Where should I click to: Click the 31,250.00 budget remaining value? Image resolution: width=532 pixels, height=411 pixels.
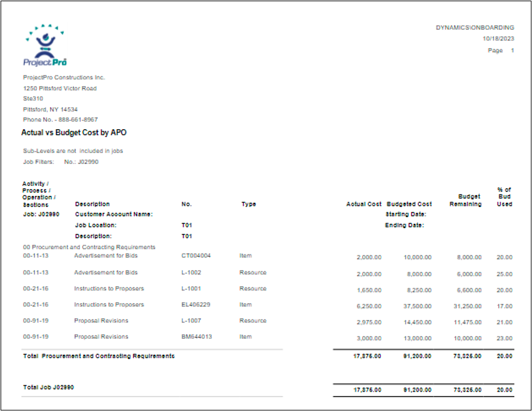[x=466, y=305]
